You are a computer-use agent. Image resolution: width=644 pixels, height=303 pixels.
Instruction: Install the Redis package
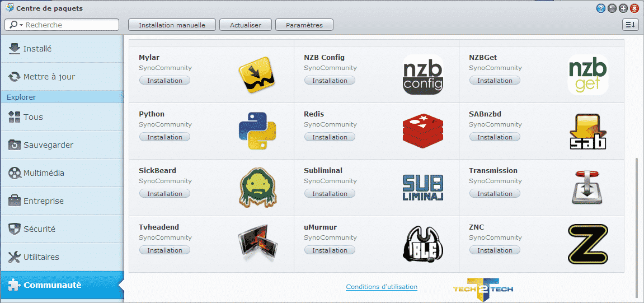click(330, 137)
